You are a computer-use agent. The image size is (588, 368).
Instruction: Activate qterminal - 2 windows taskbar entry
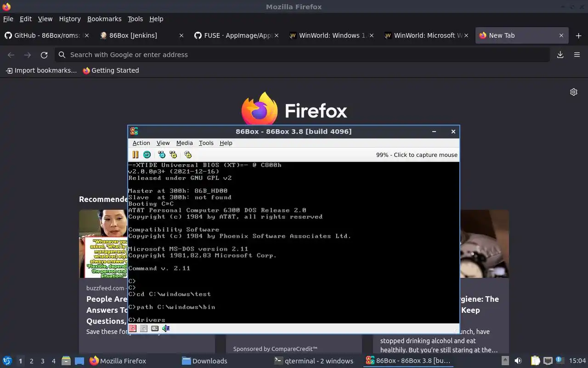317,361
